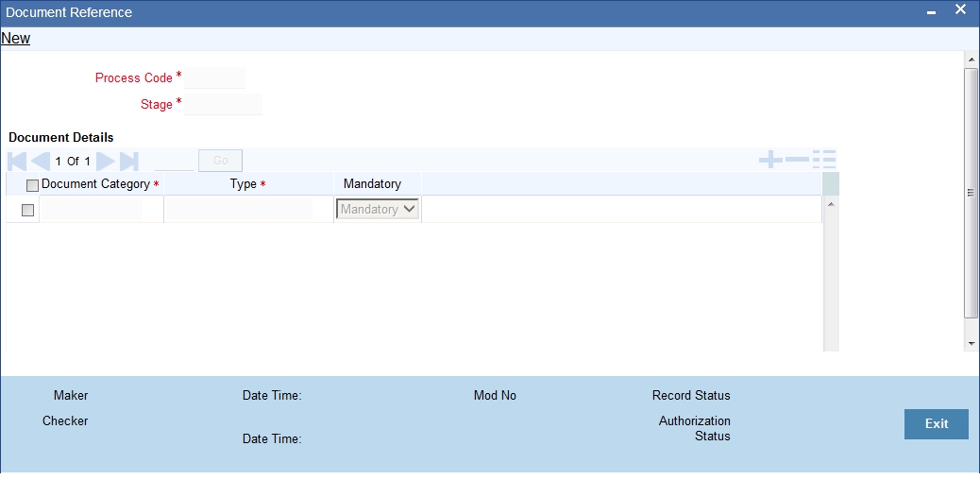Open single record view icon

(x=824, y=161)
